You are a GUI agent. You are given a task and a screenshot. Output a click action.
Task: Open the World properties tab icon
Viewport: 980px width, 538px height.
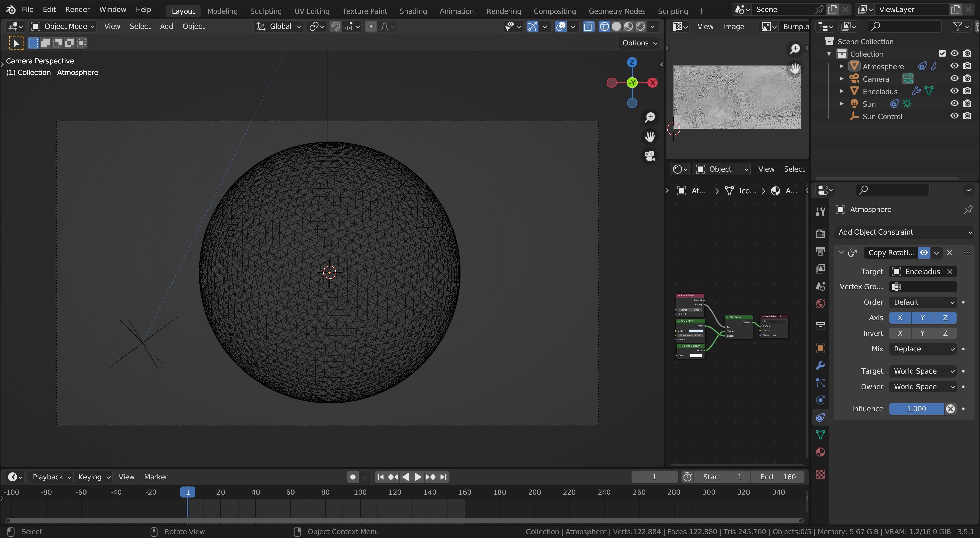point(820,303)
